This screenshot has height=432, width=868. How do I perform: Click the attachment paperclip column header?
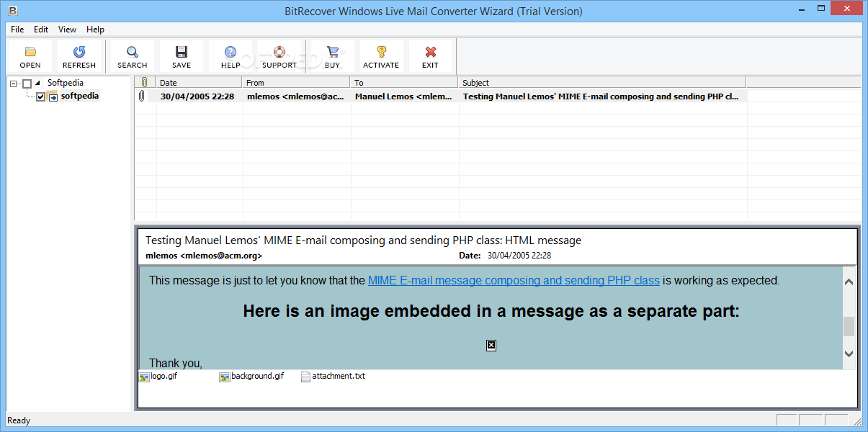click(x=145, y=82)
